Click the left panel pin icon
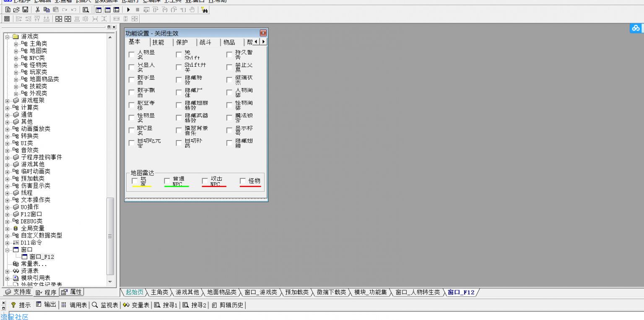Screen dimensions: 644x320 click(109, 27)
